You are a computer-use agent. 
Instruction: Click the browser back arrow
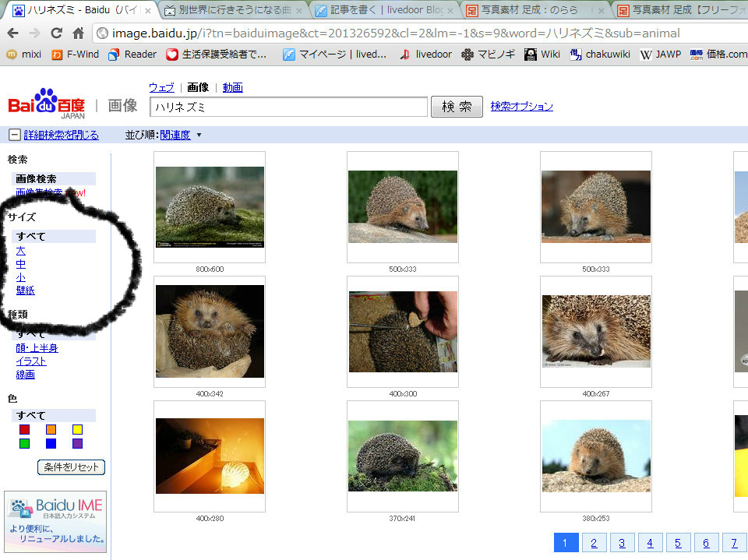[x=13, y=33]
